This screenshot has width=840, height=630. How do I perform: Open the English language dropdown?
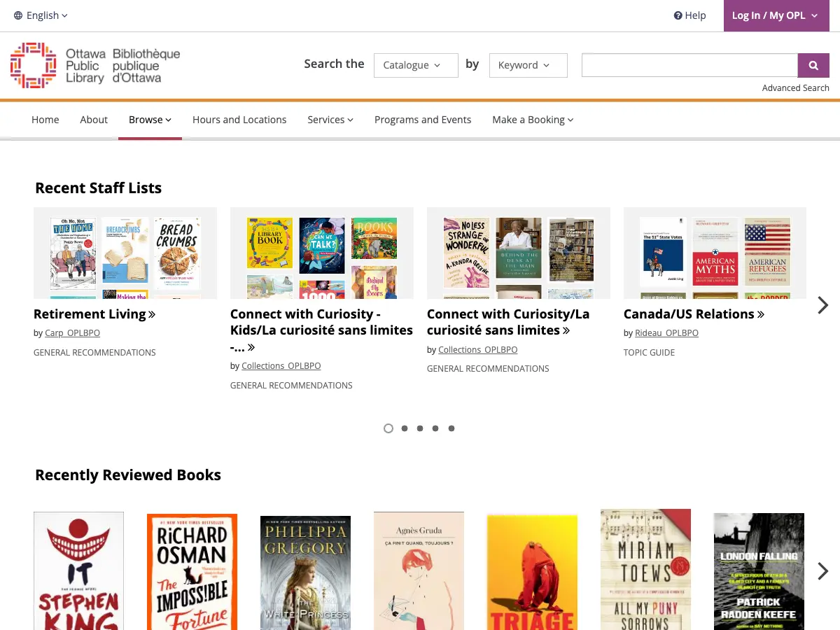point(41,15)
